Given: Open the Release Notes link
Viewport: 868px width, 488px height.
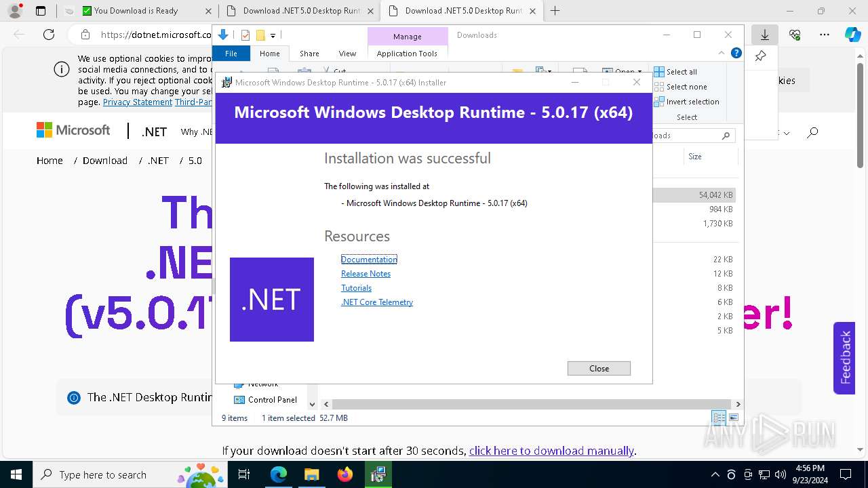Looking at the screenshot, I should pos(366,274).
